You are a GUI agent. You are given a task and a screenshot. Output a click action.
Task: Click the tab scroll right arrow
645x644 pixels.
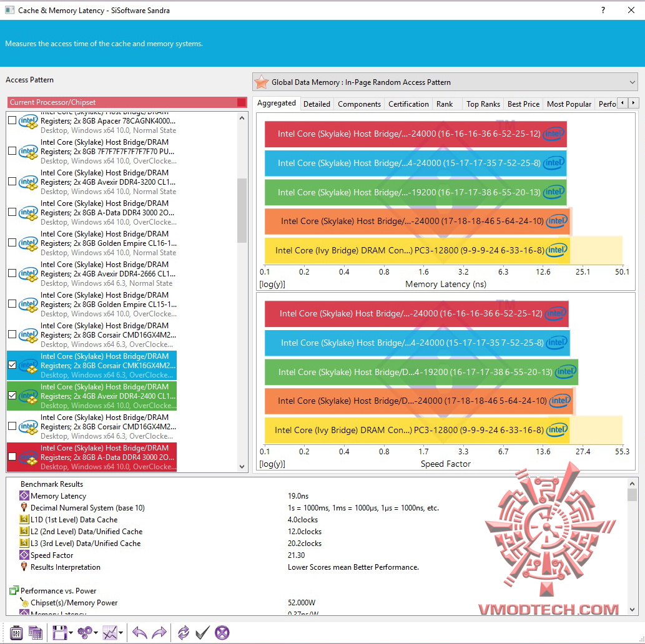634,103
